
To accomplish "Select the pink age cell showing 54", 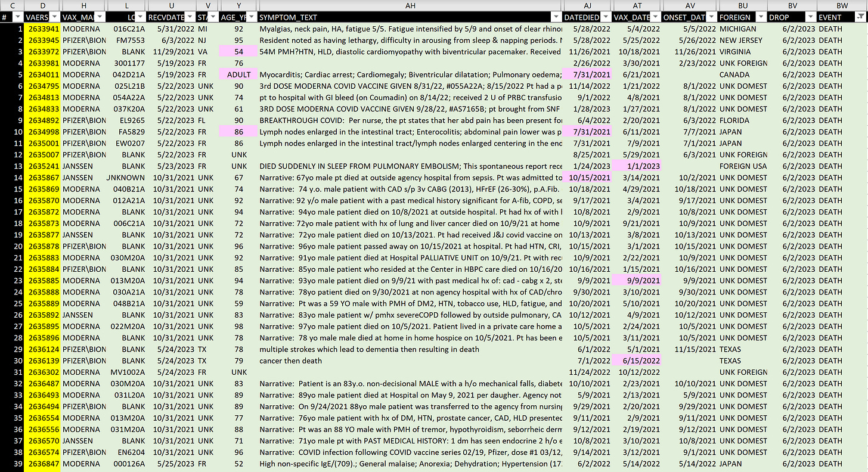I will click(x=239, y=52).
